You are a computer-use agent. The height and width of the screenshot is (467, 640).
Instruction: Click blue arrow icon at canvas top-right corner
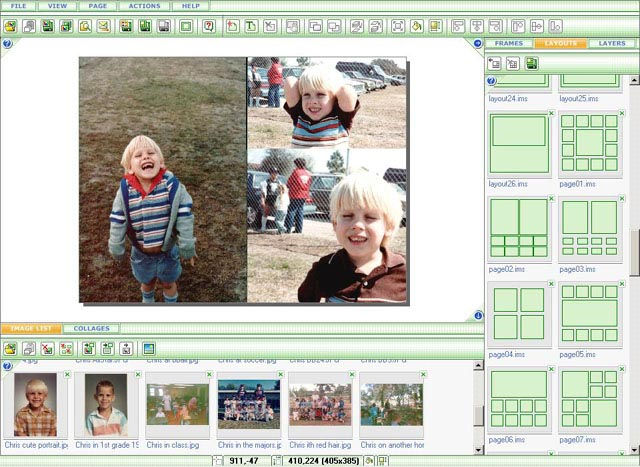pos(478,43)
